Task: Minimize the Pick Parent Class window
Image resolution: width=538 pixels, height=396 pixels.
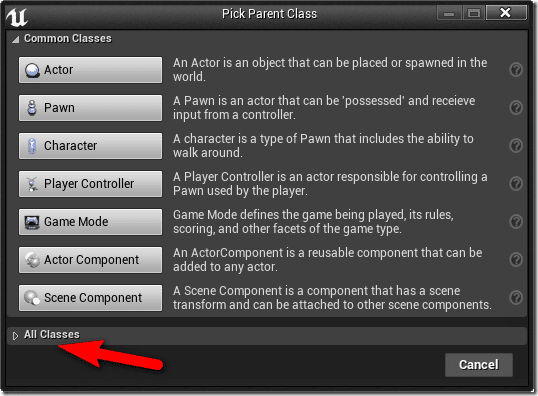Action: [449, 14]
